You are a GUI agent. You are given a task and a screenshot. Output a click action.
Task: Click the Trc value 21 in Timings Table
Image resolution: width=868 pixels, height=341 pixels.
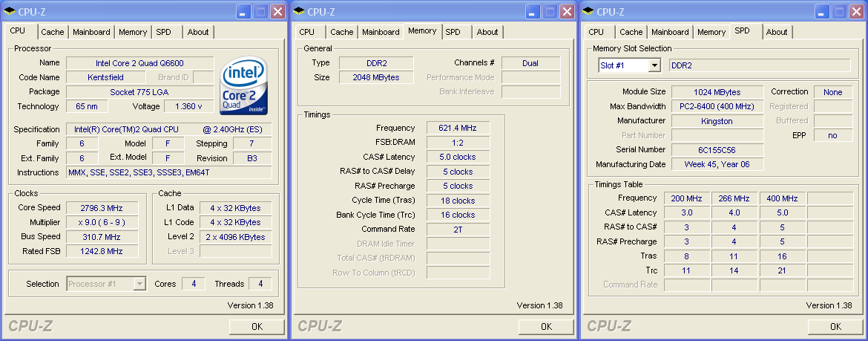point(782,270)
